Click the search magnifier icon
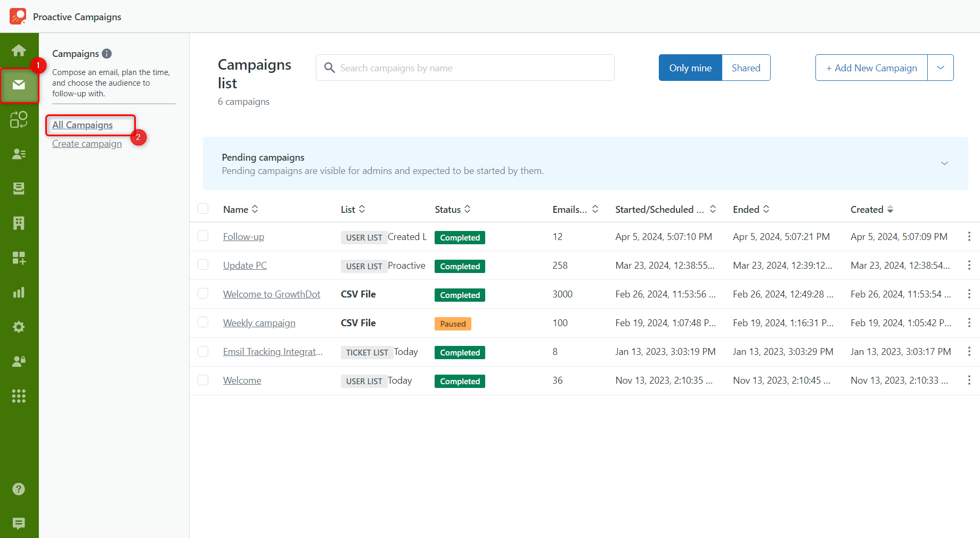 click(x=330, y=68)
